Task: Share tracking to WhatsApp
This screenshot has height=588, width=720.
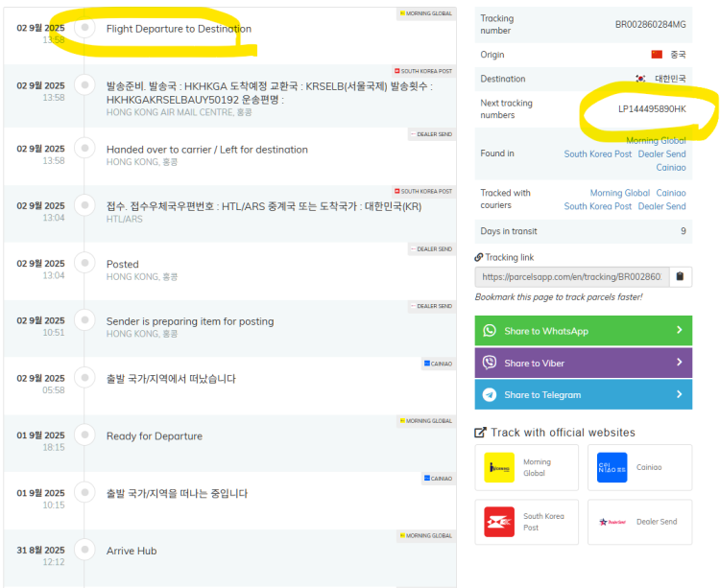Action: (583, 330)
